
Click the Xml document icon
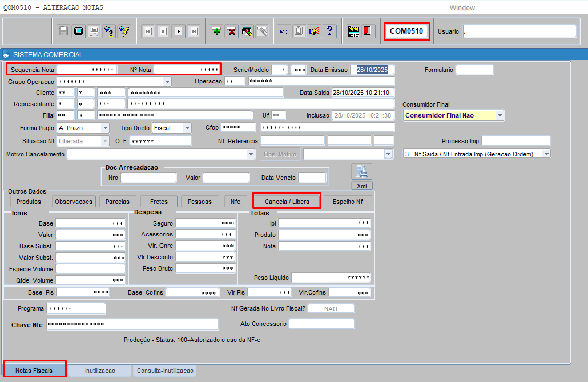click(361, 172)
